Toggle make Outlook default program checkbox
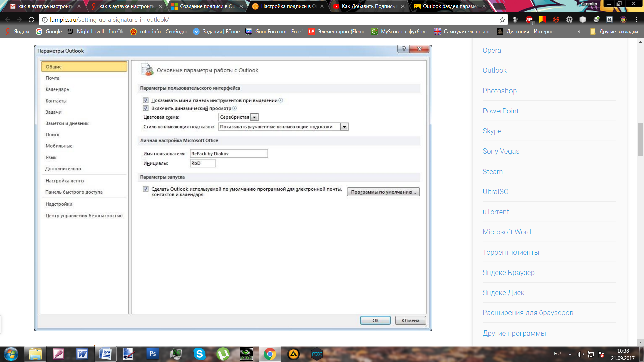644x362 pixels. click(x=146, y=189)
